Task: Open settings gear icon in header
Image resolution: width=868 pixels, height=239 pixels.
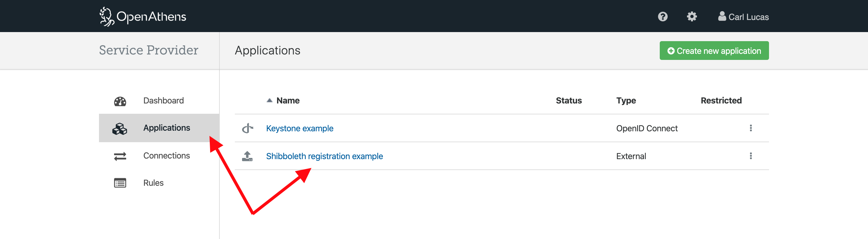Action: pos(691,17)
